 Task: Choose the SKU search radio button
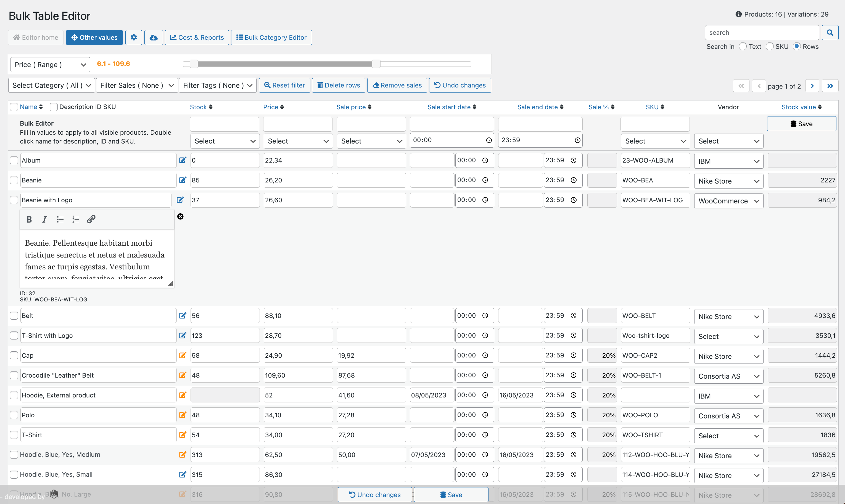coord(770,46)
